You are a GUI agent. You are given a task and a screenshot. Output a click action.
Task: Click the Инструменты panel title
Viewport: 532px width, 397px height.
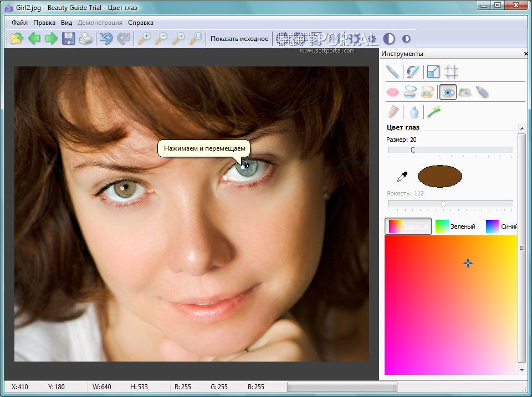402,54
